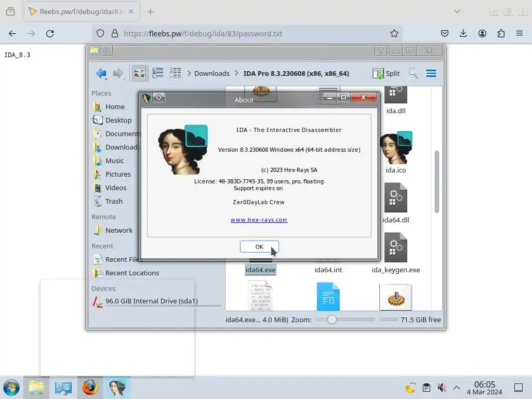
Task: Select the ida_keygen.exe file
Action: [395, 254]
